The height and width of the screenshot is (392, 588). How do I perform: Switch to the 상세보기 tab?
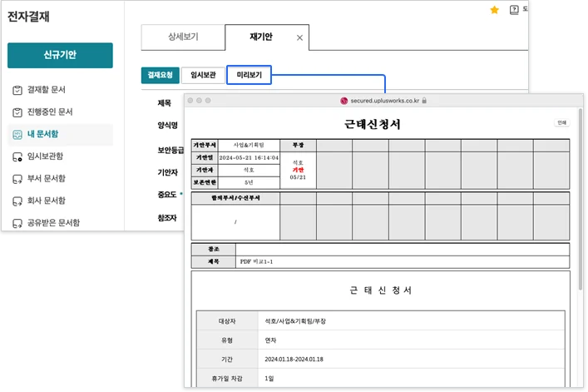182,37
